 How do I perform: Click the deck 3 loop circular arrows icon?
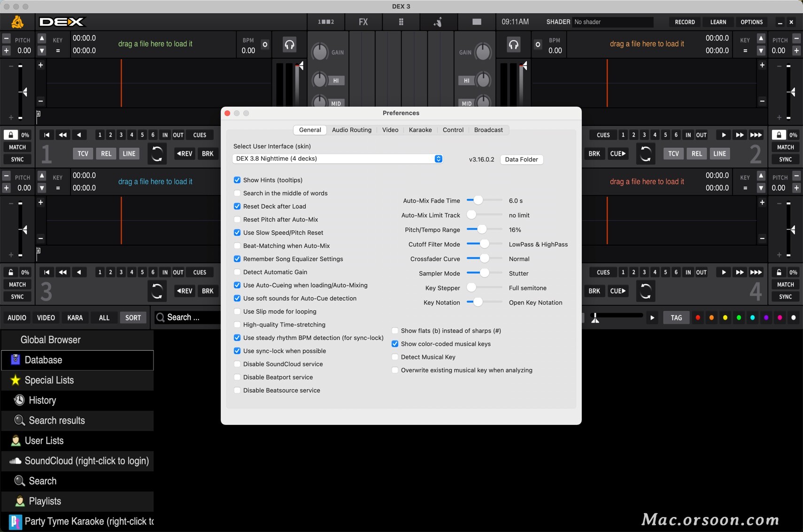coord(157,291)
